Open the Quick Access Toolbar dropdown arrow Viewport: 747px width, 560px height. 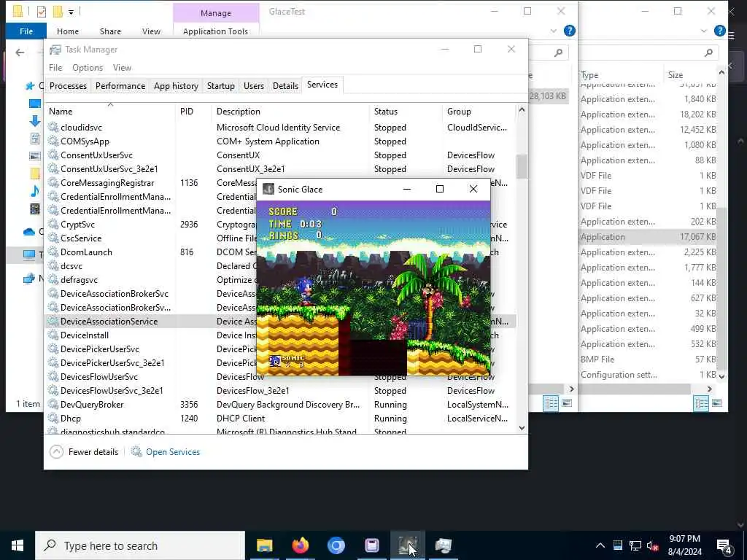(71, 12)
